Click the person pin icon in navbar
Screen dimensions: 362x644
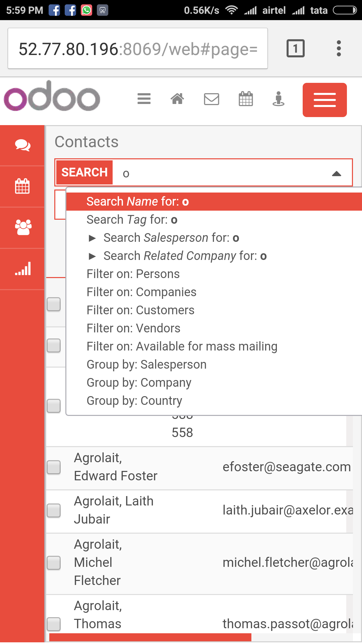click(x=278, y=99)
